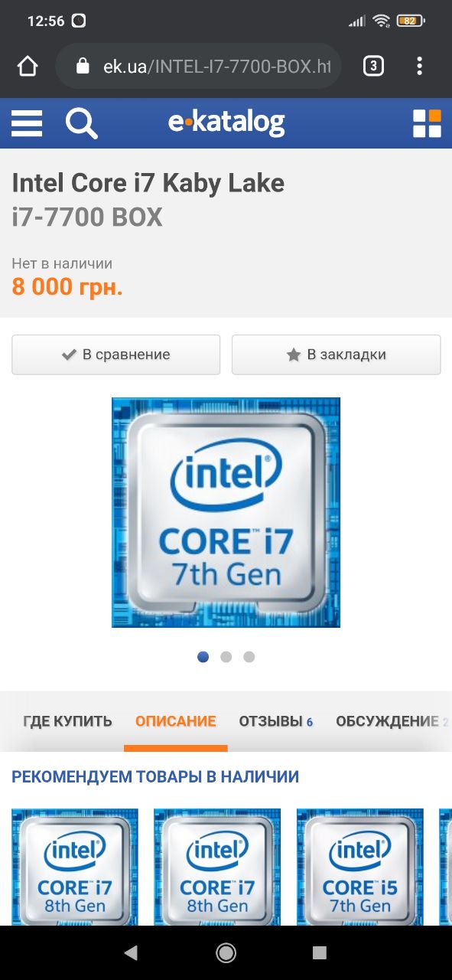Toggle В сравнение checkmark button

pyautogui.click(x=116, y=354)
